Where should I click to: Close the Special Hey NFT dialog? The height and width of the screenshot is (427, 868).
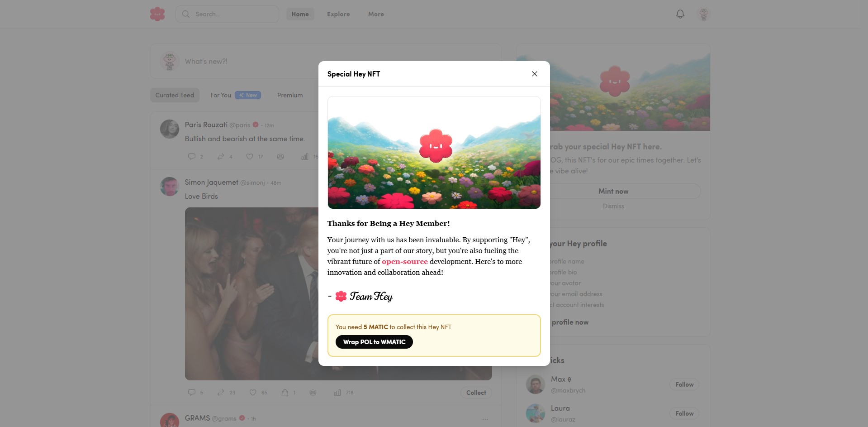[x=535, y=74]
